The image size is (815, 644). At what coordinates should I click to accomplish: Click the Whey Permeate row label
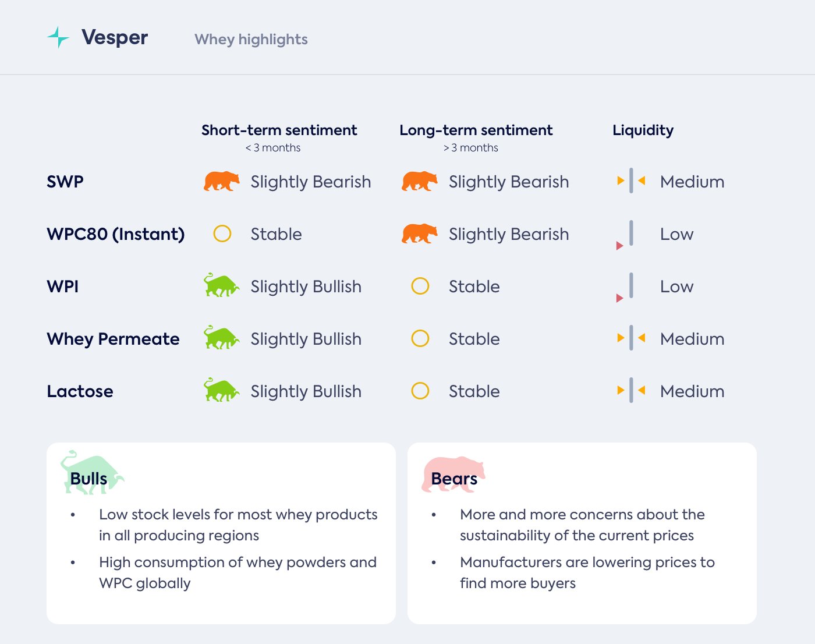coord(113,339)
